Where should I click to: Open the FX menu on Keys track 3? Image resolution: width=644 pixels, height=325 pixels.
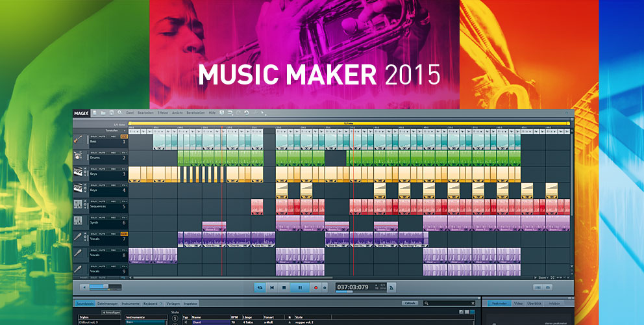(x=125, y=169)
